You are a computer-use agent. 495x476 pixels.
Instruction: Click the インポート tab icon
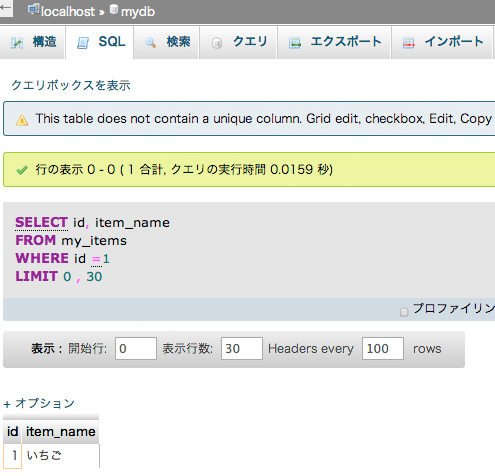click(409, 43)
